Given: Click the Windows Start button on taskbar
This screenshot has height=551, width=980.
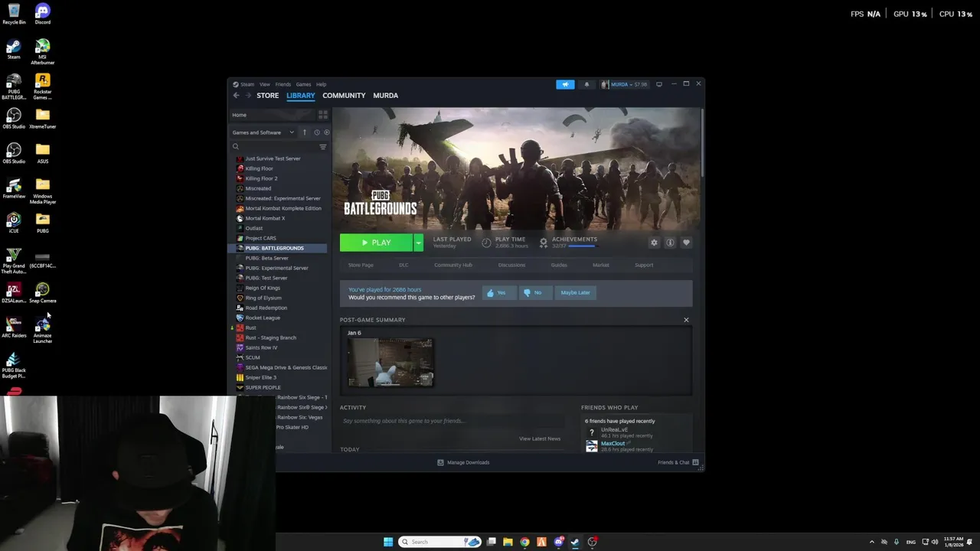Looking at the screenshot, I should click(388, 542).
